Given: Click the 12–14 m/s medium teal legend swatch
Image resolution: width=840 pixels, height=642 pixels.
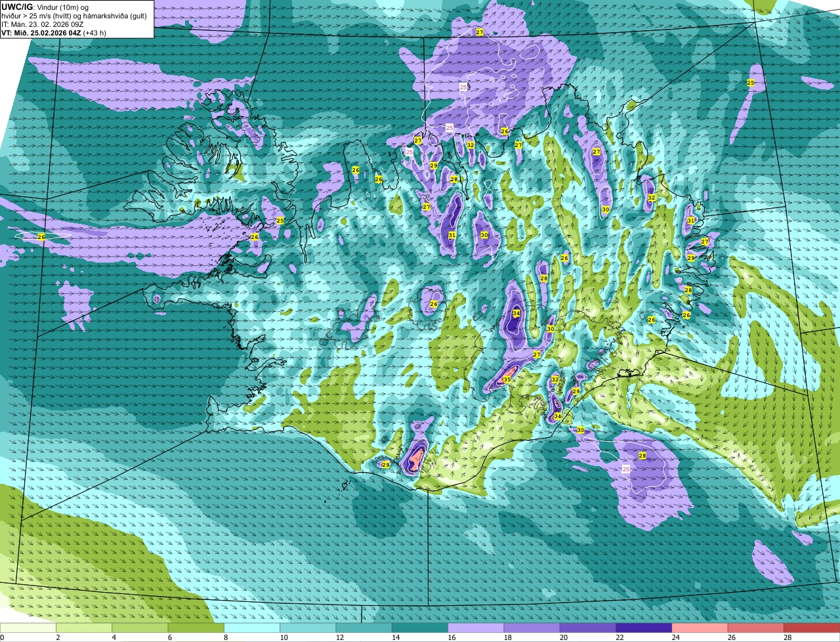Looking at the screenshot, I should pyautogui.click(x=364, y=628).
